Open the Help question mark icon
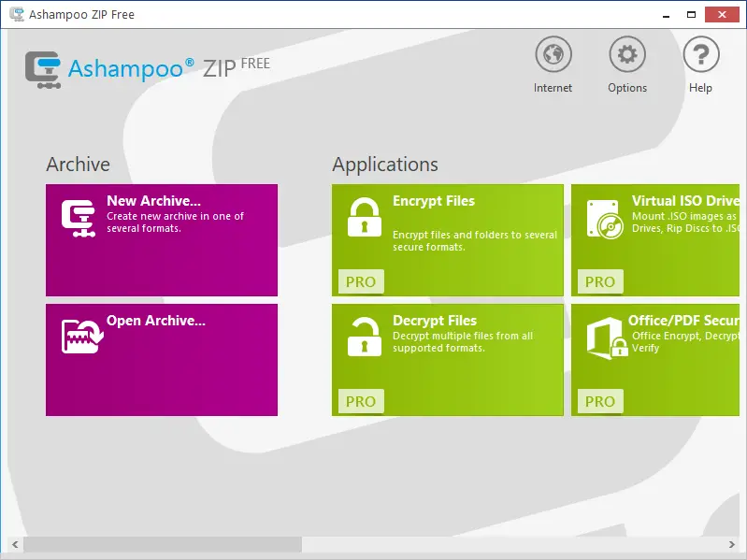 pos(701,54)
